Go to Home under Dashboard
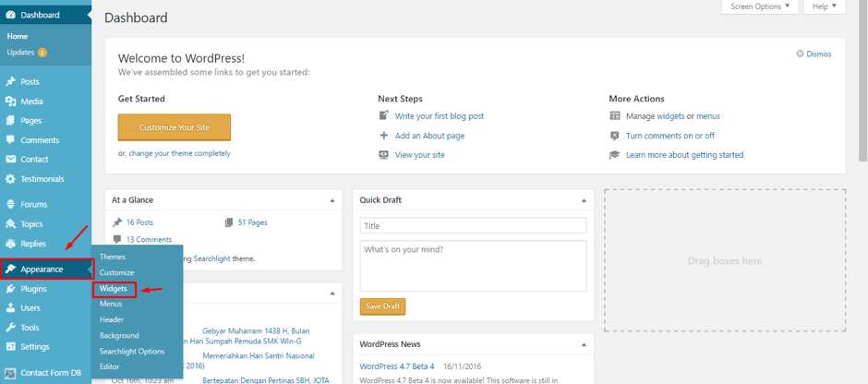The height and width of the screenshot is (384, 868). (x=18, y=36)
